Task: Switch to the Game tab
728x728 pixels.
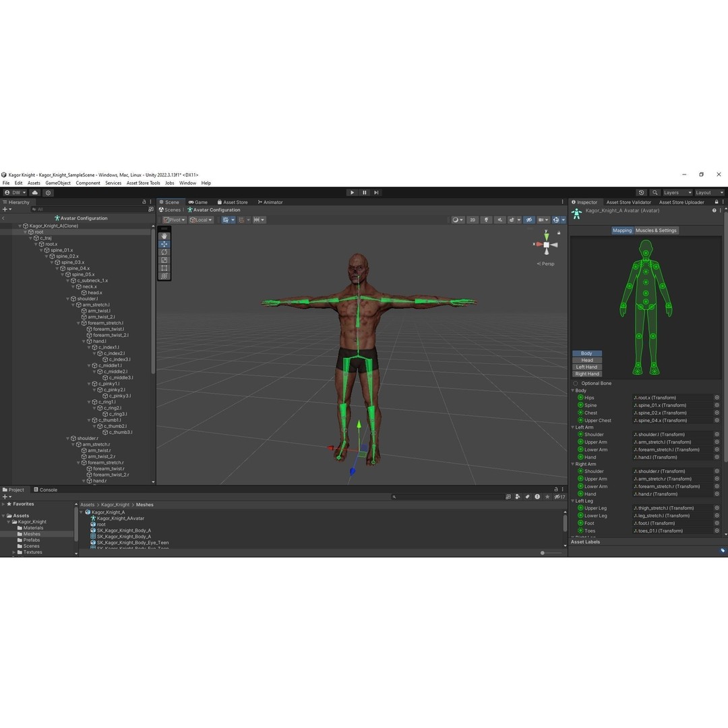Action: (x=198, y=202)
